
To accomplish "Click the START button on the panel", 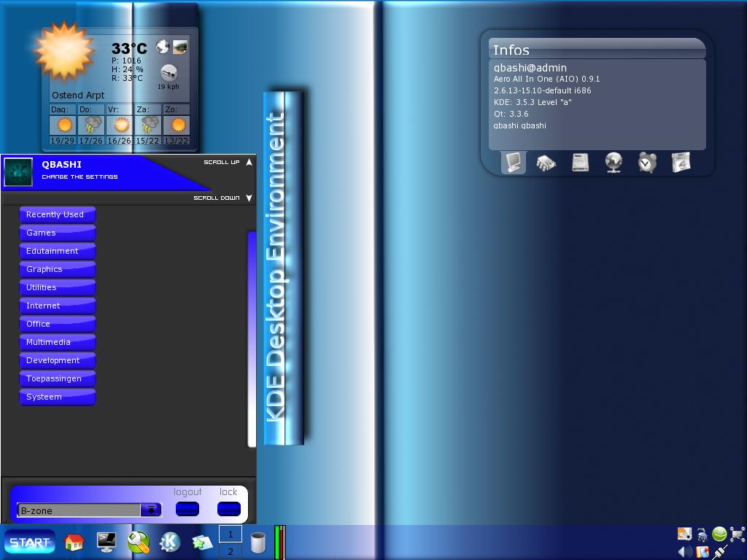I will (29, 542).
